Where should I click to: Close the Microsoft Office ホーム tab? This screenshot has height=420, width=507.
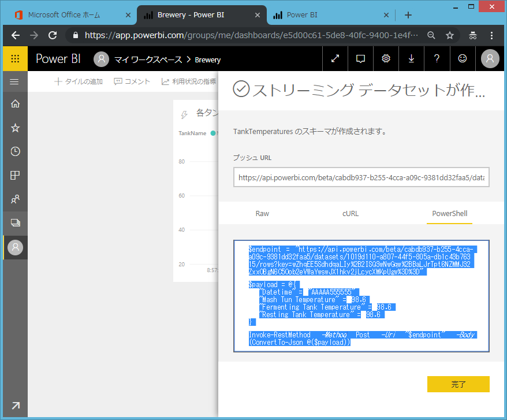[x=128, y=15]
